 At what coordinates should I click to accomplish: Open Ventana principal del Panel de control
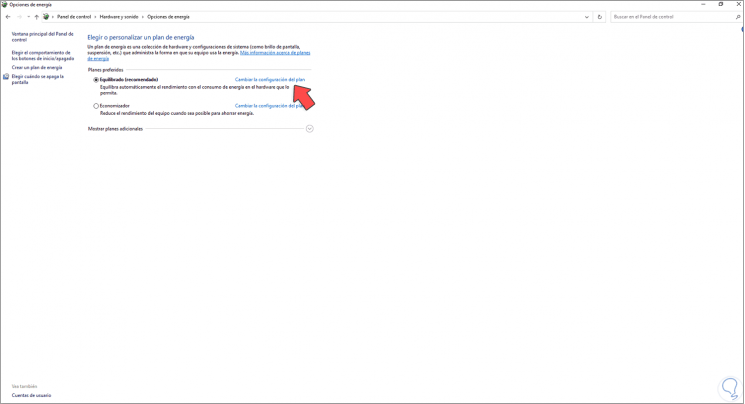[x=42, y=37]
